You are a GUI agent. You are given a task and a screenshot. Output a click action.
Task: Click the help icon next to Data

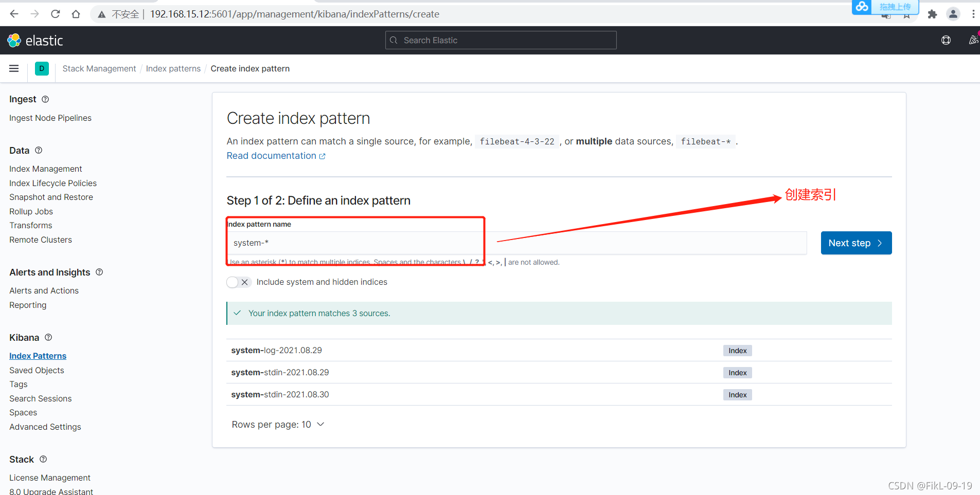[x=39, y=150]
